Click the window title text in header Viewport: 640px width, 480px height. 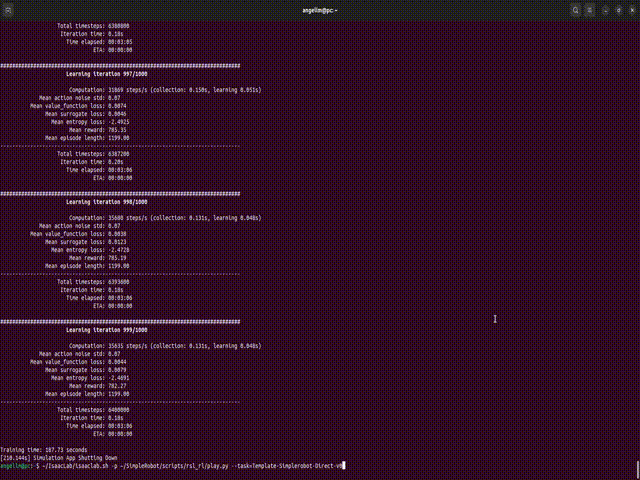(x=319, y=9)
